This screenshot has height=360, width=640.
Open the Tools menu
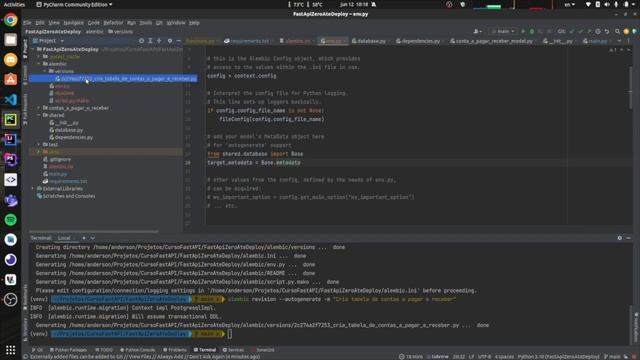pyautogui.click(x=145, y=23)
